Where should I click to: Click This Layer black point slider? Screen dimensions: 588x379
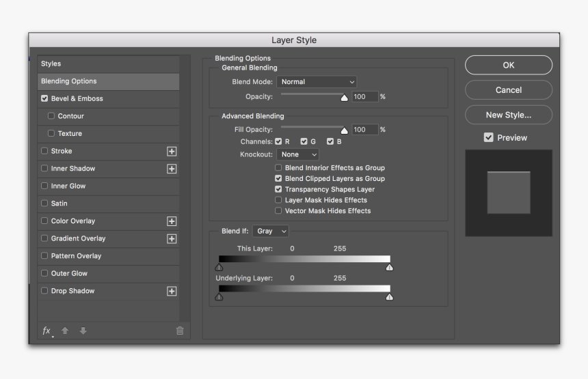point(219,267)
